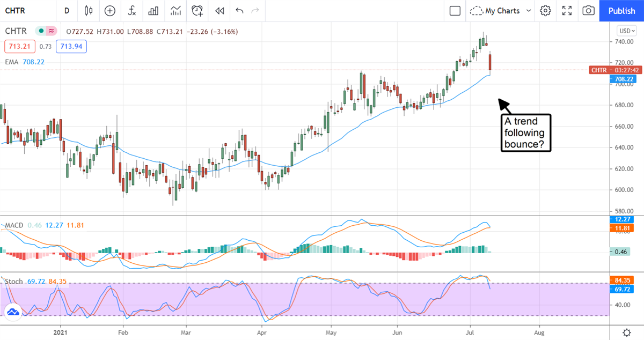644x340 pixels.
Task: Open the bar chart financials icon
Action: point(153,10)
